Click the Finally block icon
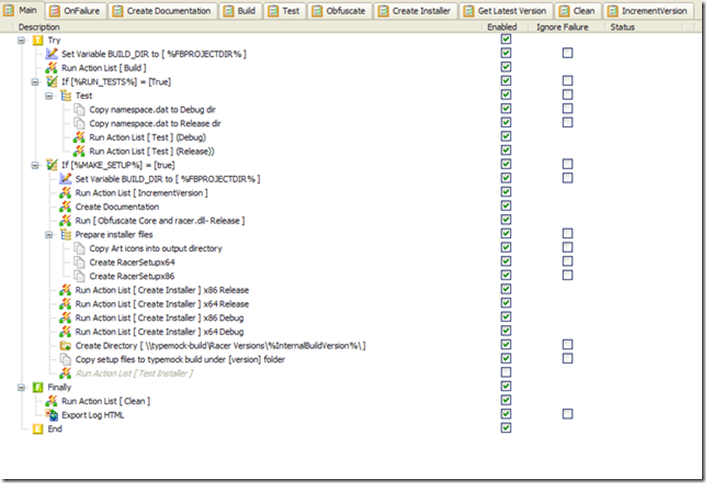Viewport: 706px width, 483px height. [x=38, y=388]
